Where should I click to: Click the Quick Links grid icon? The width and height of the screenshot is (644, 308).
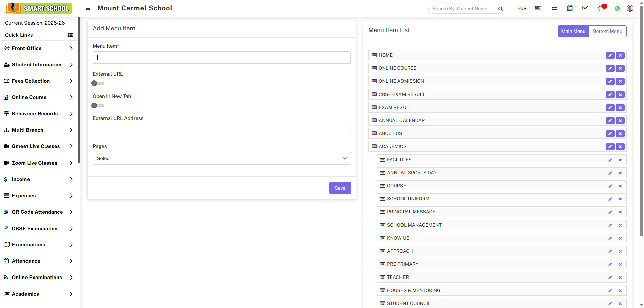pos(70,35)
